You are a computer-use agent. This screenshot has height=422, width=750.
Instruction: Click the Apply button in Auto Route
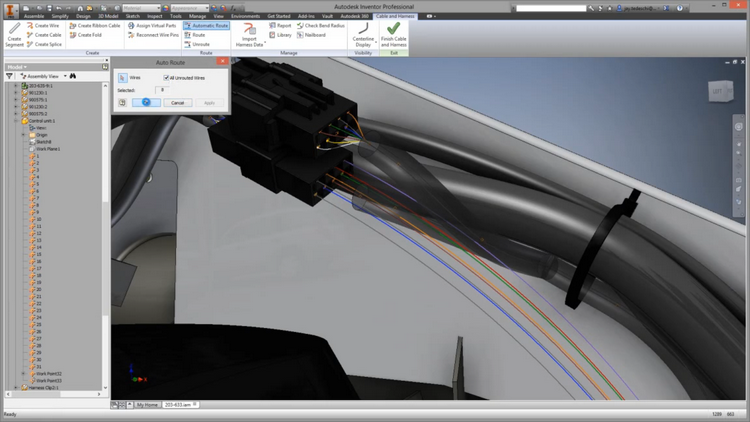pyautogui.click(x=209, y=102)
